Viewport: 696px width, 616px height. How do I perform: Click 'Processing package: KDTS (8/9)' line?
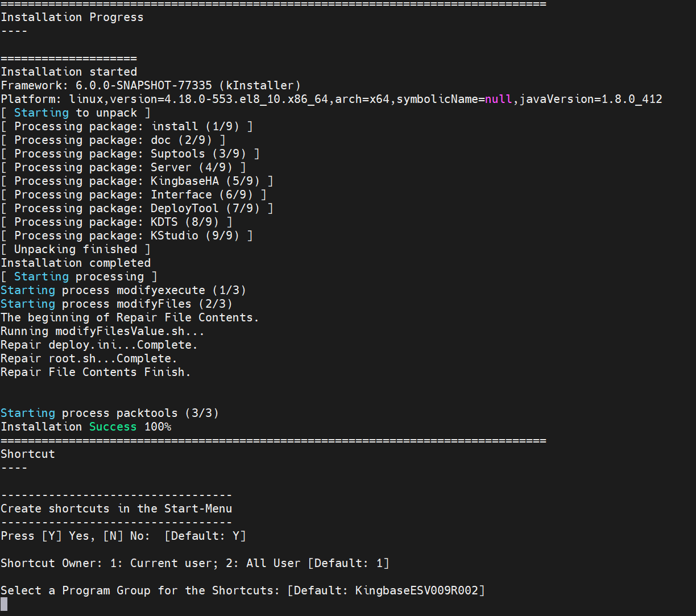[117, 222]
